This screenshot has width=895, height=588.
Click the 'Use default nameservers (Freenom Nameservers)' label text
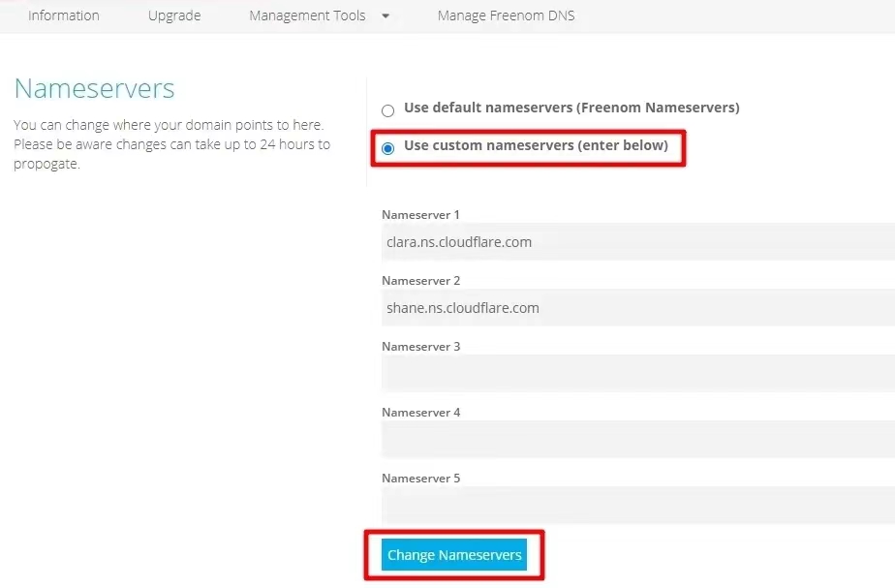571,108
